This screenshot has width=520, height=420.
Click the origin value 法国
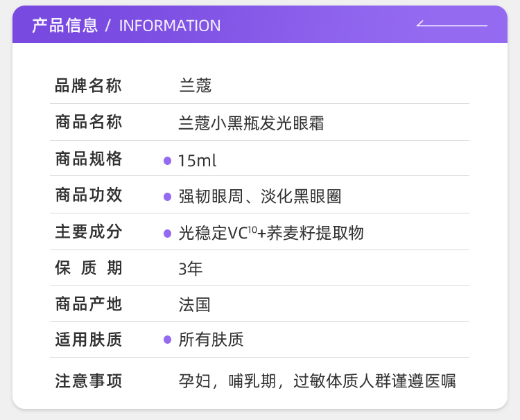click(195, 304)
